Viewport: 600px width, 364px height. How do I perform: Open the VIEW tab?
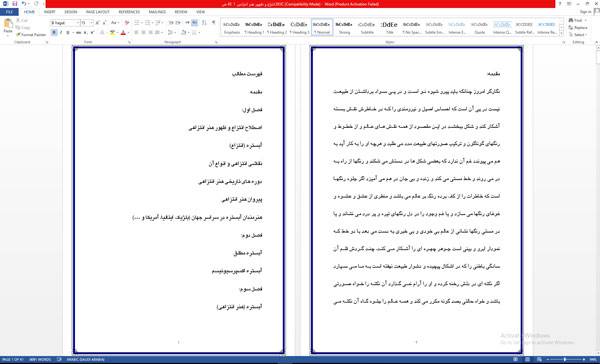click(200, 12)
